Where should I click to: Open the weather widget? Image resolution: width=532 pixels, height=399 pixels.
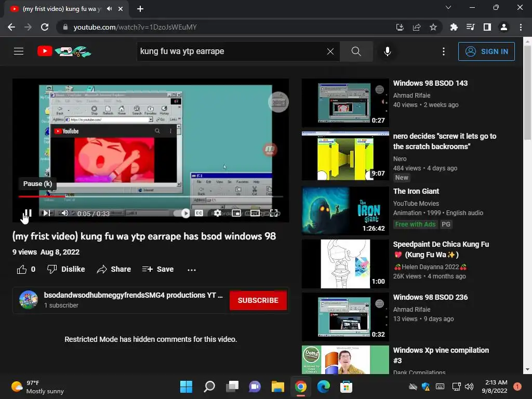37,387
